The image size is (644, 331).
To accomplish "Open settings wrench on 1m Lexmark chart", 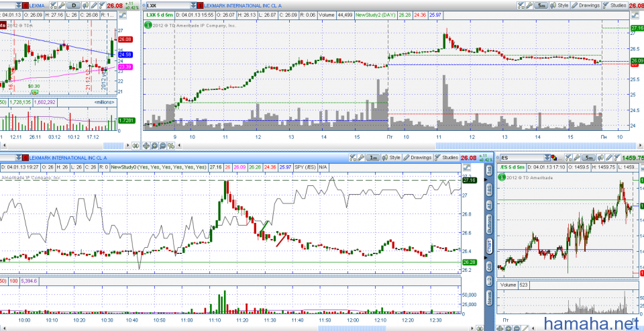I will [x=361, y=158].
